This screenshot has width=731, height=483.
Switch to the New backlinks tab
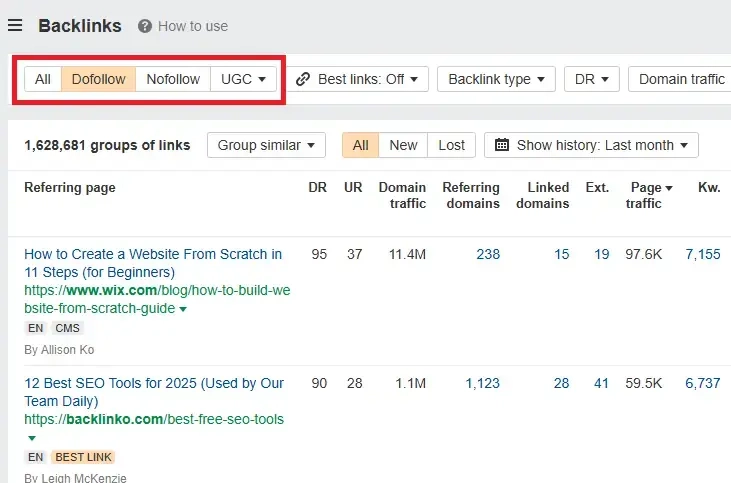pos(403,145)
